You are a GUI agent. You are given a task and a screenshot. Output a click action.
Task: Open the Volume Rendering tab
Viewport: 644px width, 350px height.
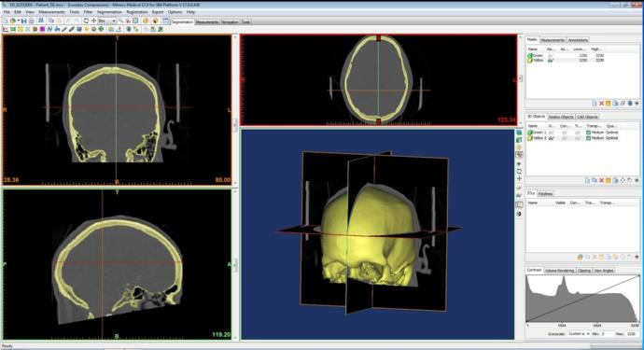tap(560, 271)
